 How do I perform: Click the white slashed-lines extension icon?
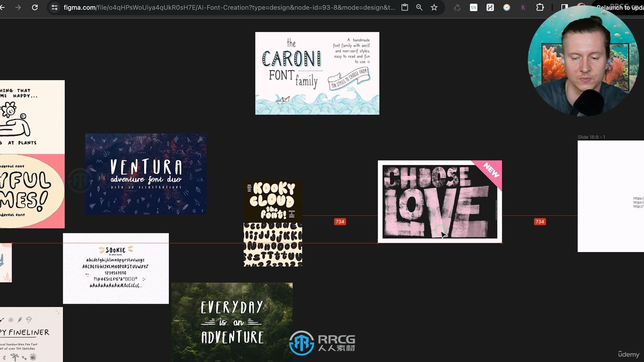(490, 7)
